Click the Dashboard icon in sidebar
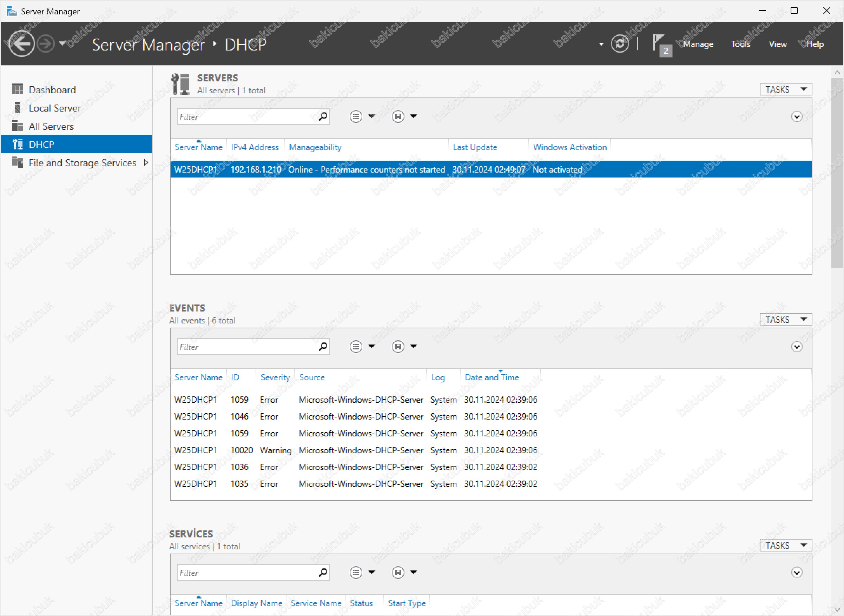 pos(18,89)
